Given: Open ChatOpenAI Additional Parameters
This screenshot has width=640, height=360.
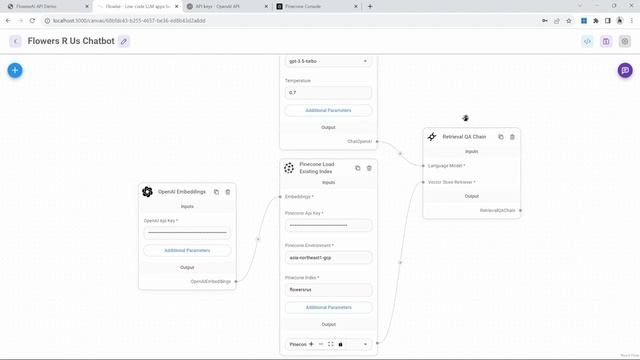Looking at the screenshot, I should (x=328, y=110).
